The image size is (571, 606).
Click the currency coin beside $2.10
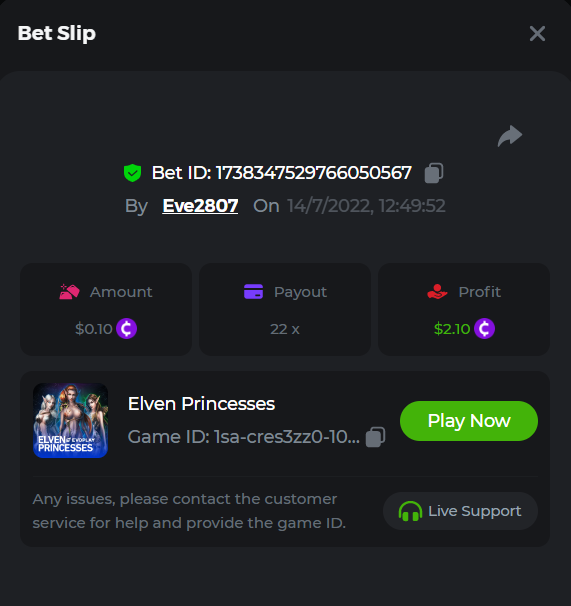pyautogui.click(x=484, y=329)
